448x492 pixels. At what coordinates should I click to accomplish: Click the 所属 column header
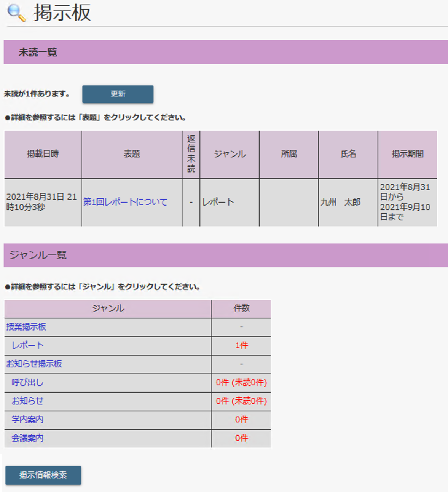click(289, 154)
